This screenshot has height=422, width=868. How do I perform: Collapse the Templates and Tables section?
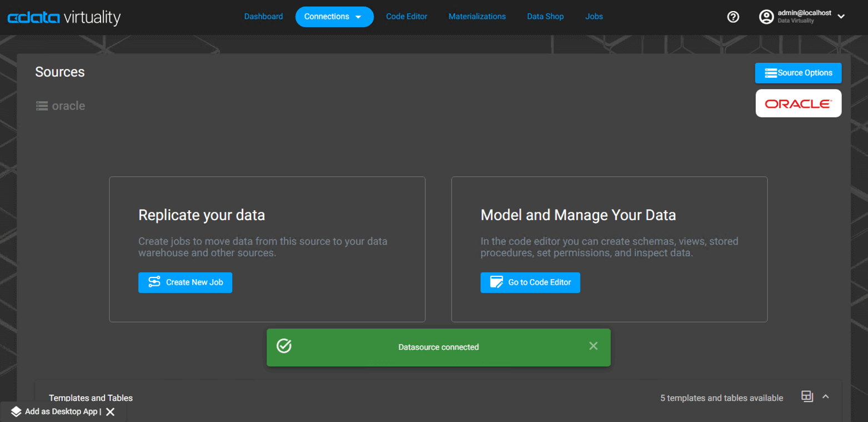click(x=826, y=396)
